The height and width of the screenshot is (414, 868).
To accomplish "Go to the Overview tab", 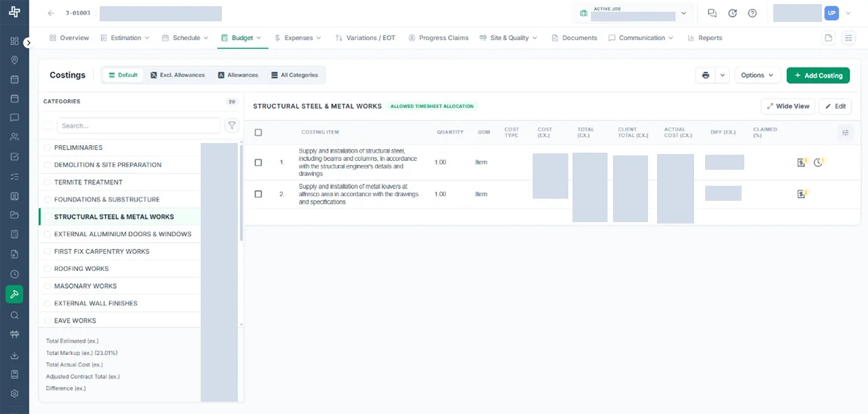I will point(69,38).
